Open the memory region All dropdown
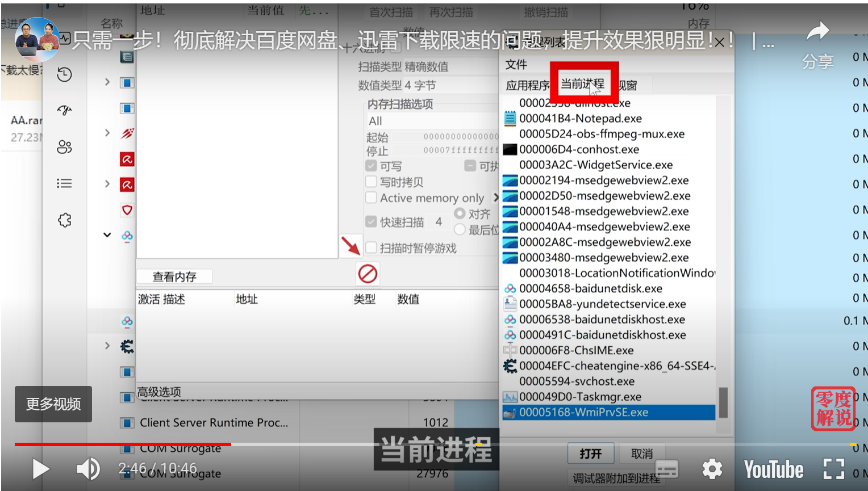 coord(432,121)
